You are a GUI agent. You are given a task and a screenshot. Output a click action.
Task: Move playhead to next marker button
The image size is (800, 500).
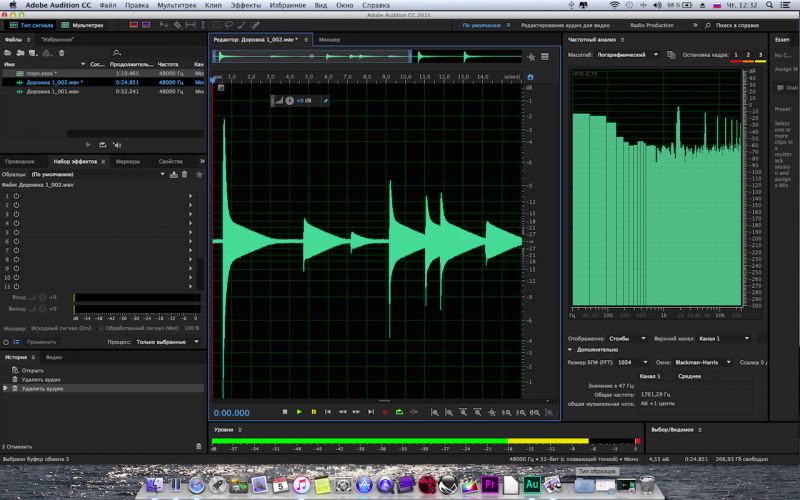(371, 412)
